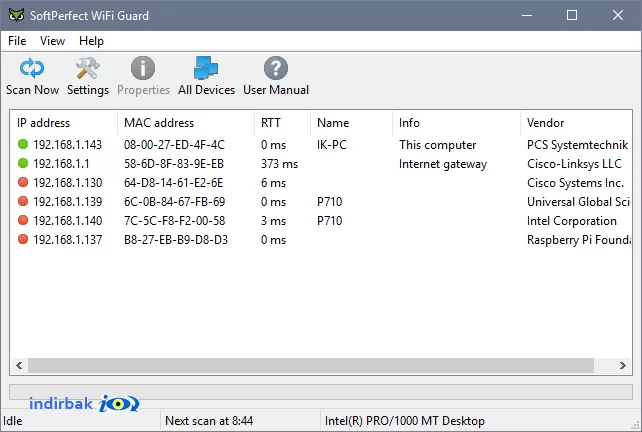Screen dimensions: 642x432
Task: Click the horizontal scrollbar right arrow
Action: pyautogui.click(x=623, y=365)
